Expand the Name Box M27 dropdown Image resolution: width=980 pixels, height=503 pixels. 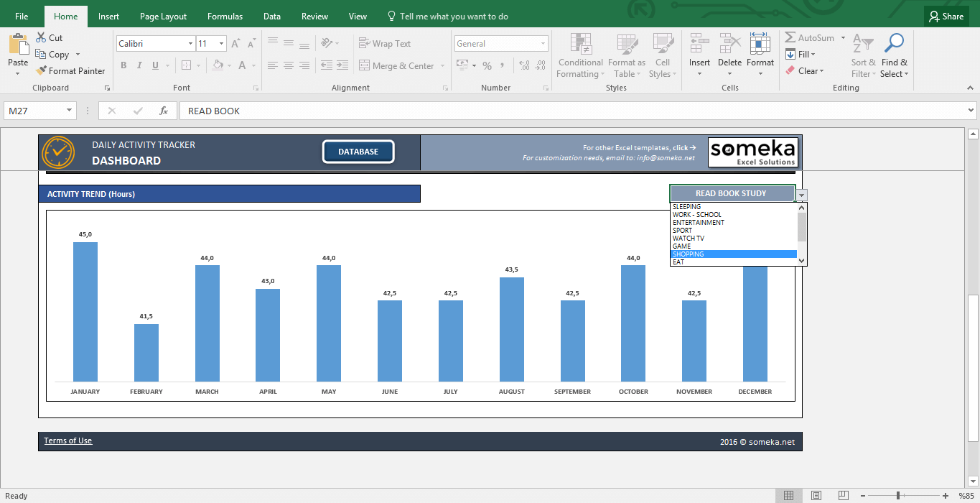coord(70,111)
